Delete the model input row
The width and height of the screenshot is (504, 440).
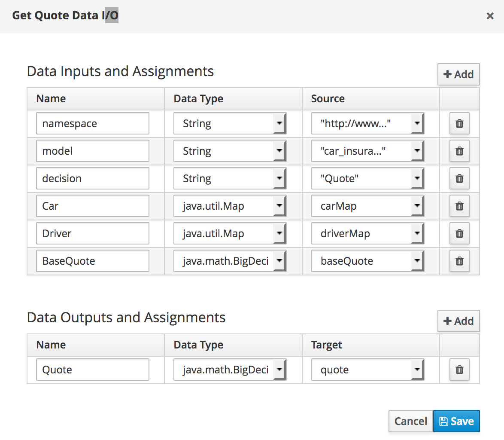[x=459, y=151]
